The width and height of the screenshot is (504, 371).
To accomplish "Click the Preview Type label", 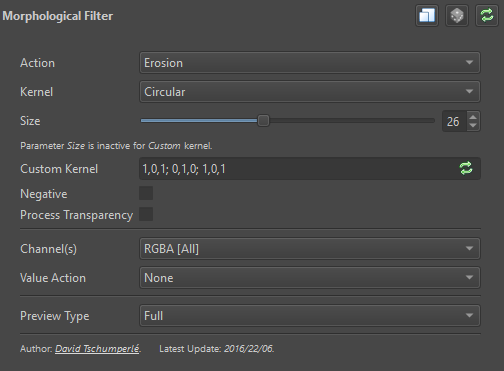I will 55,316.
